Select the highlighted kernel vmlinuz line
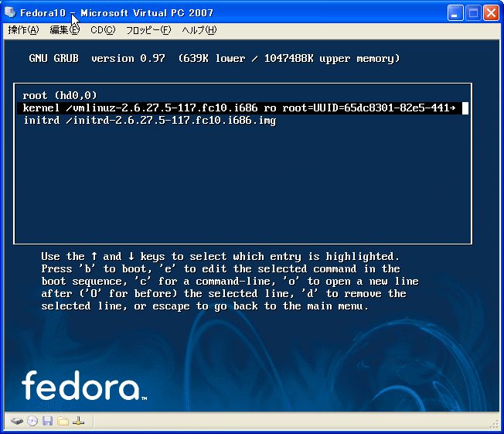 coord(243,108)
